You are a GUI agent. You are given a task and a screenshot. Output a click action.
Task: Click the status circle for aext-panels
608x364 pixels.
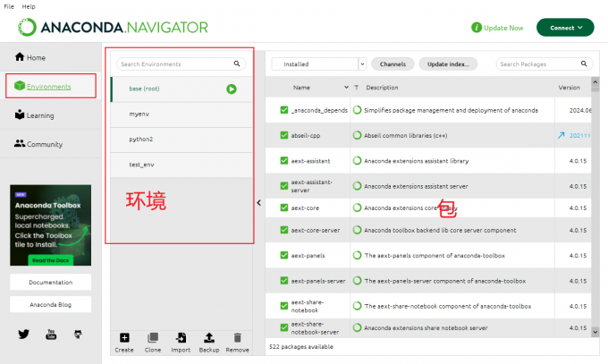[357, 256]
